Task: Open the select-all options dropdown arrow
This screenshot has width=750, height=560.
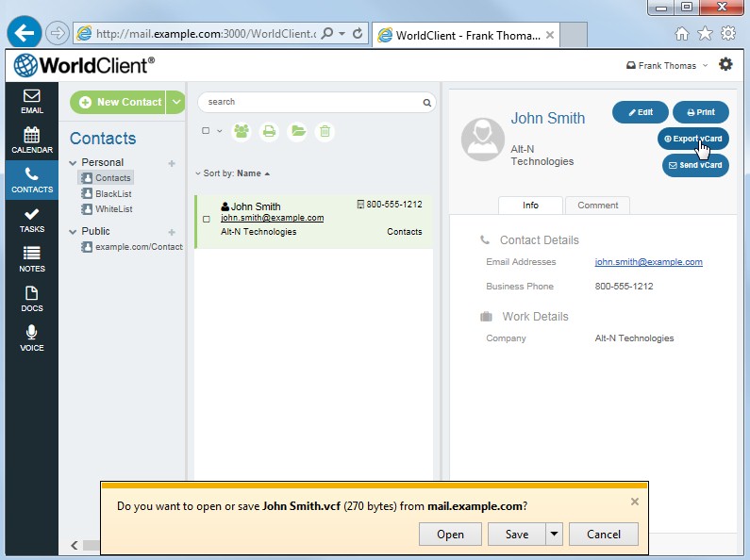Action: (x=220, y=131)
